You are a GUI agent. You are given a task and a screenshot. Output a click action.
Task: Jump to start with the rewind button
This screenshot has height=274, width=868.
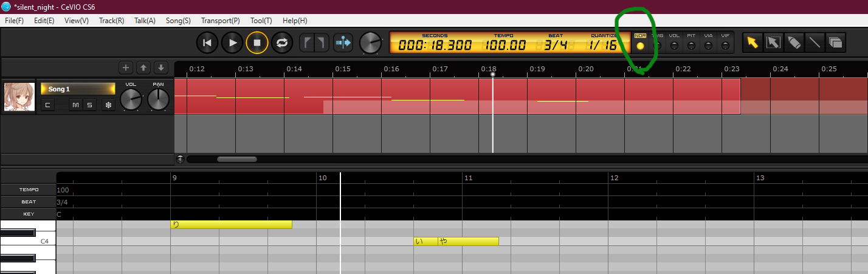pos(207,43)
